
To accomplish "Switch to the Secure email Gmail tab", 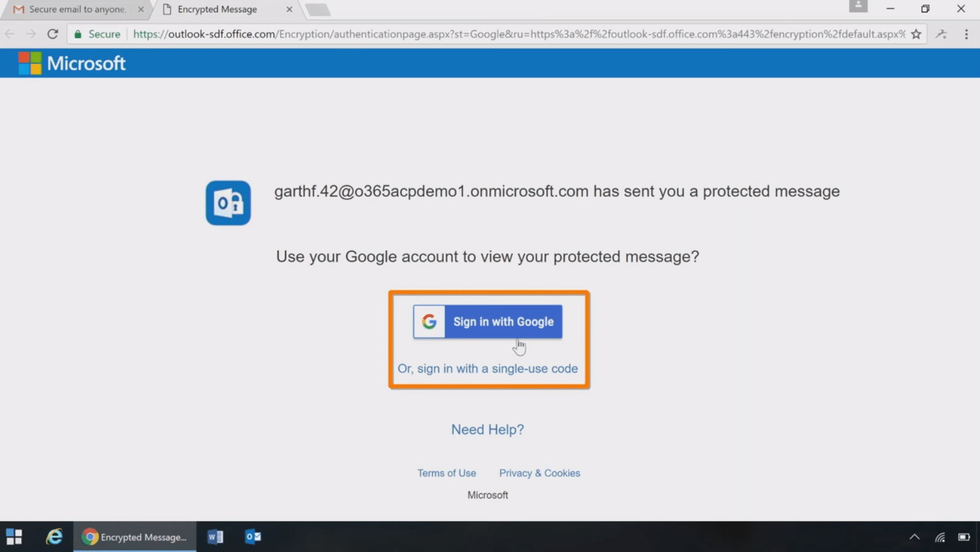I will coord(77,9).
